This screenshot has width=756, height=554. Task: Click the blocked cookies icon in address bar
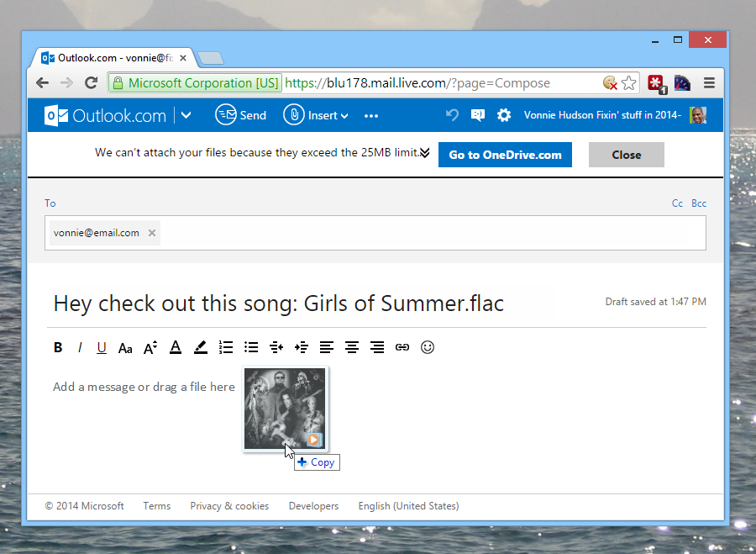[610, 83]
